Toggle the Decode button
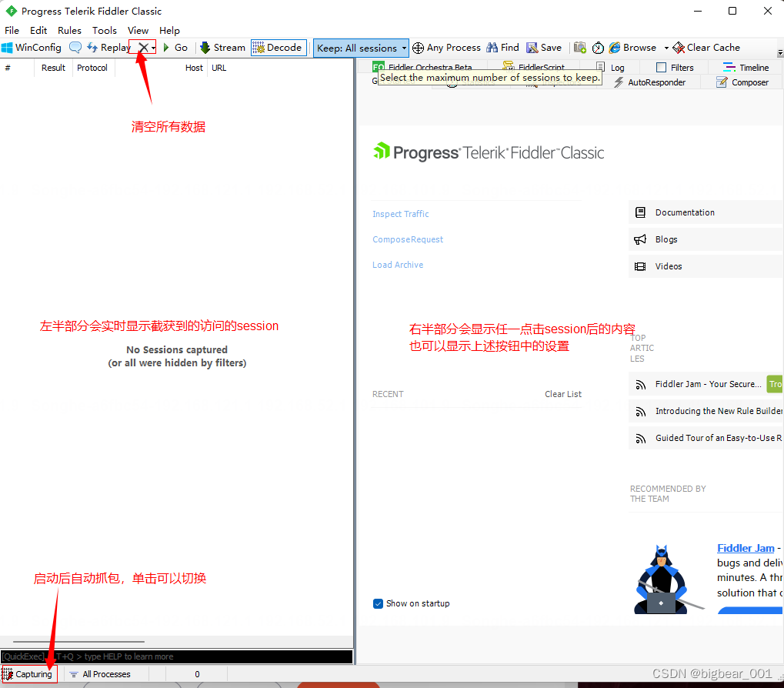 click(x=279, y=48)
